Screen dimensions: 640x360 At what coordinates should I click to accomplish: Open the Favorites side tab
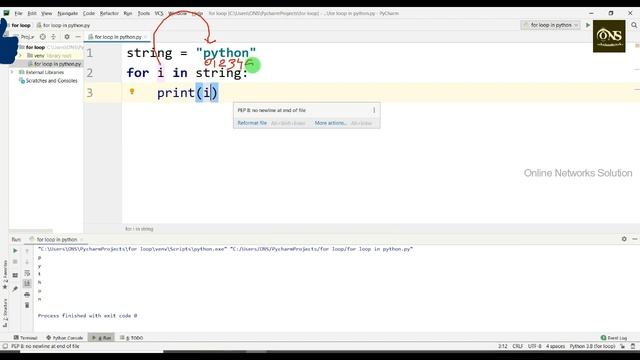(5, 274)
